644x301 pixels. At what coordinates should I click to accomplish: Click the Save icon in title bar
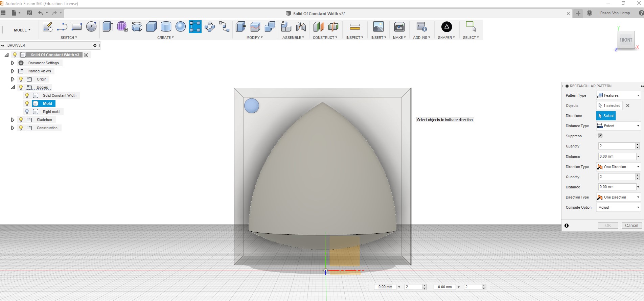coord(29,13)
